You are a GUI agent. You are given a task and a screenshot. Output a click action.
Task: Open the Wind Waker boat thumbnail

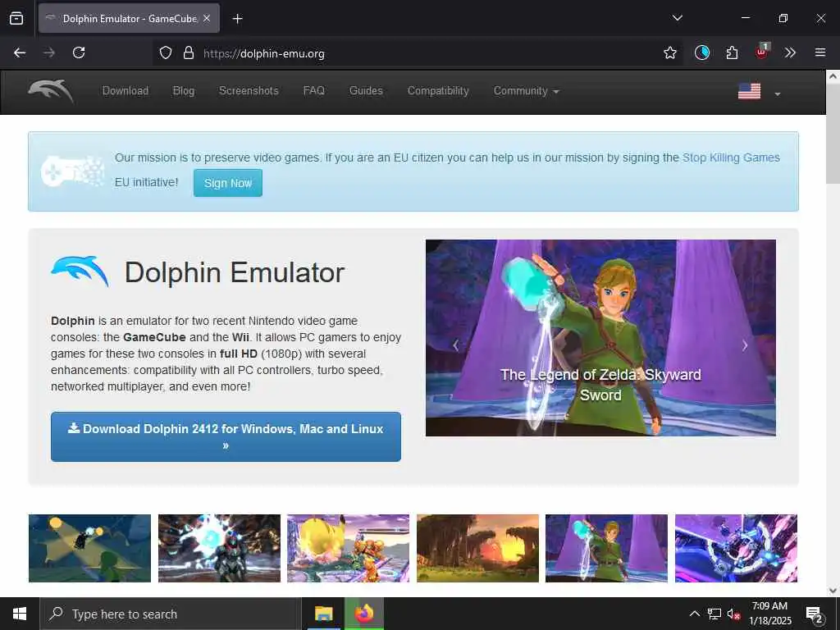89,548
